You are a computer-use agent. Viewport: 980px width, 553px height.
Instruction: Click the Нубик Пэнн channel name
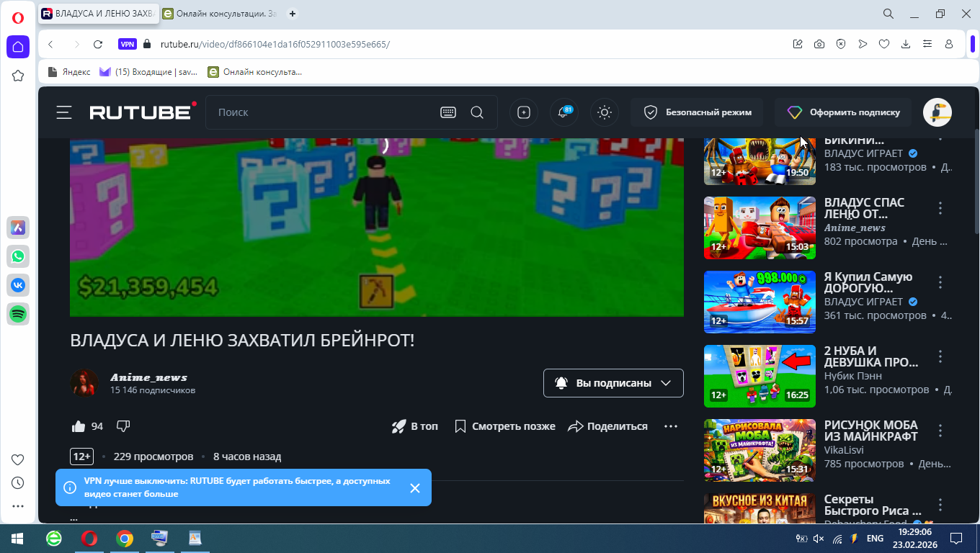[852, 376]
